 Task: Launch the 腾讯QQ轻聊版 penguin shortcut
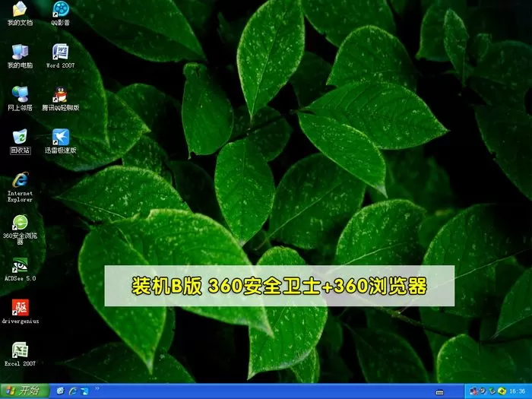(61, 95)
